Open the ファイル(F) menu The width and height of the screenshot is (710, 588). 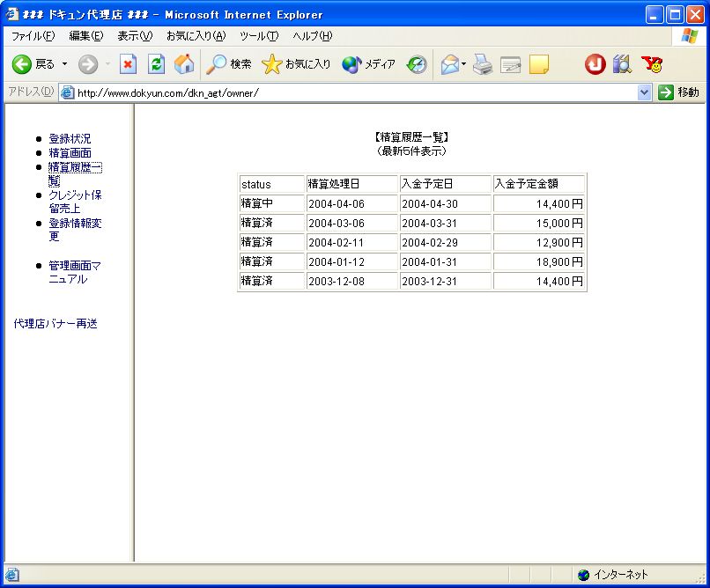click(x=33, y=36)
